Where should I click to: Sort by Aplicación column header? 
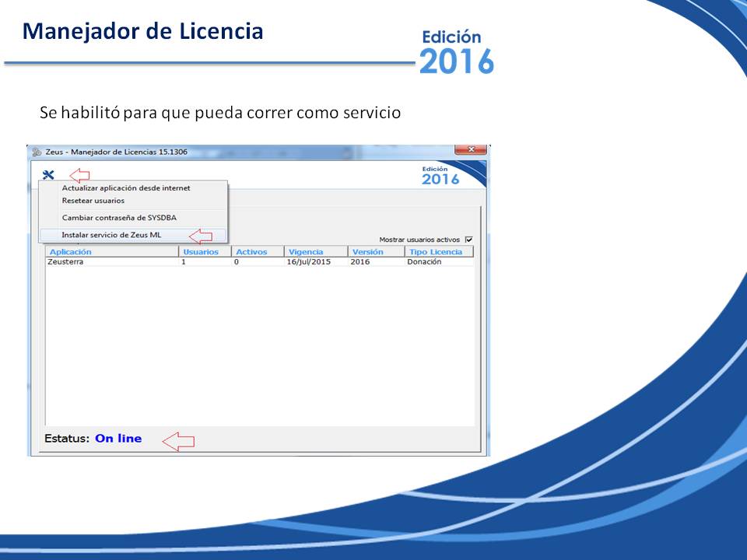pyautogui.click(x=112, y=251)
